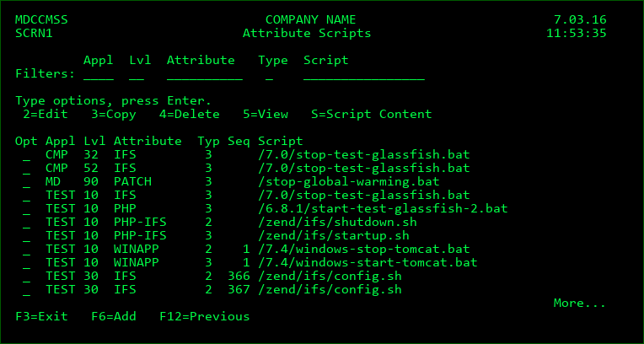Select the stop-global-warming.bat script entry
This screenshot has height=344, width=644.
[349, 182]
